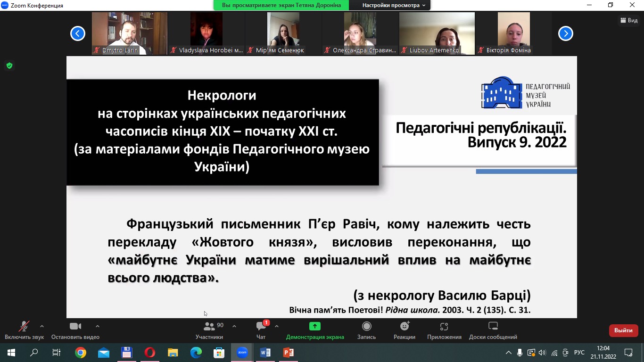
Task: Open the Chat panel
Action: [x=261, y=327]
